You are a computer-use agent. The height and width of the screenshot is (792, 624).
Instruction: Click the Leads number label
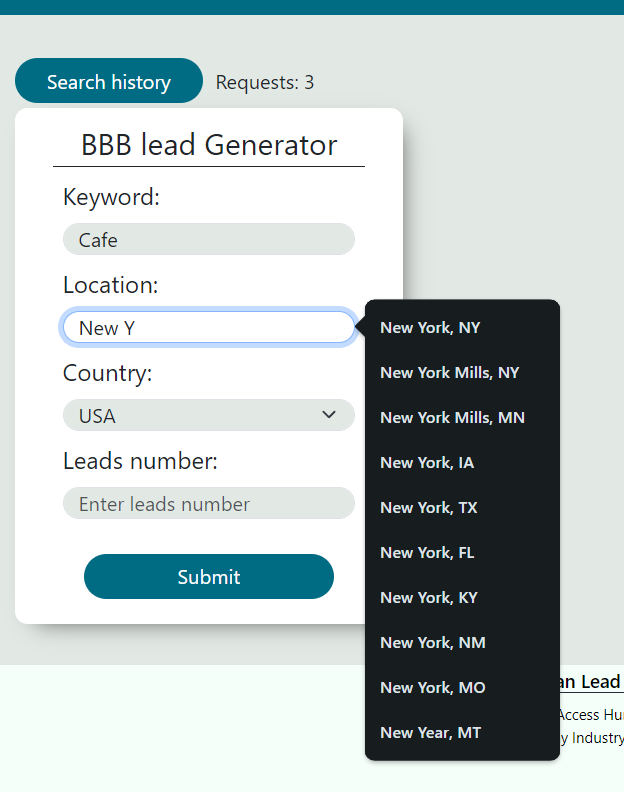pyautogui.click(x=140, y=461)
